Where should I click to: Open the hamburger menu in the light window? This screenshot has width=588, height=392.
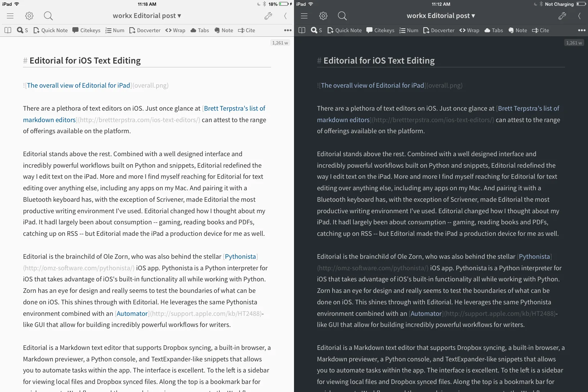[10, 16]
